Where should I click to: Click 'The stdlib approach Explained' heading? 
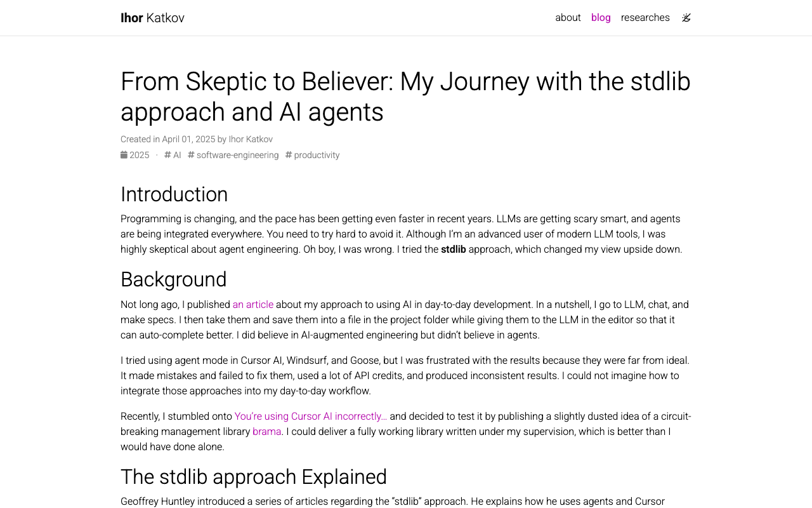pos(253,477)
